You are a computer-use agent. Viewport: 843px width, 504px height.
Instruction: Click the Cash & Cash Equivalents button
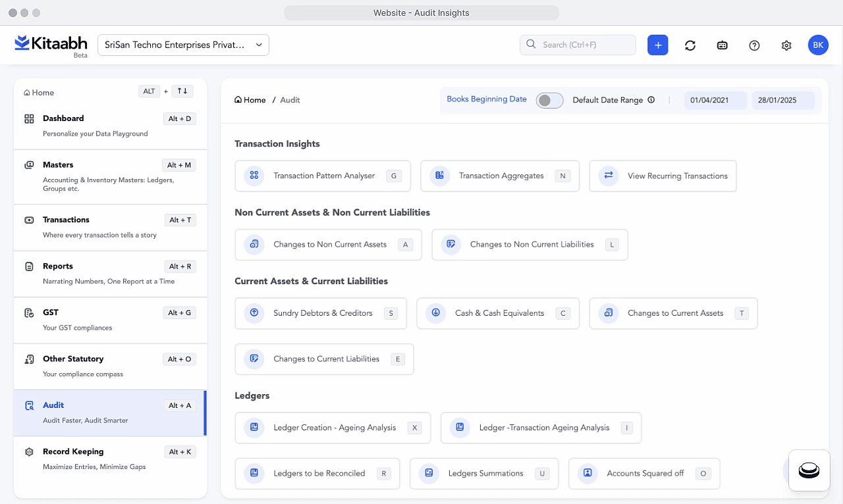tap(498, 313)
